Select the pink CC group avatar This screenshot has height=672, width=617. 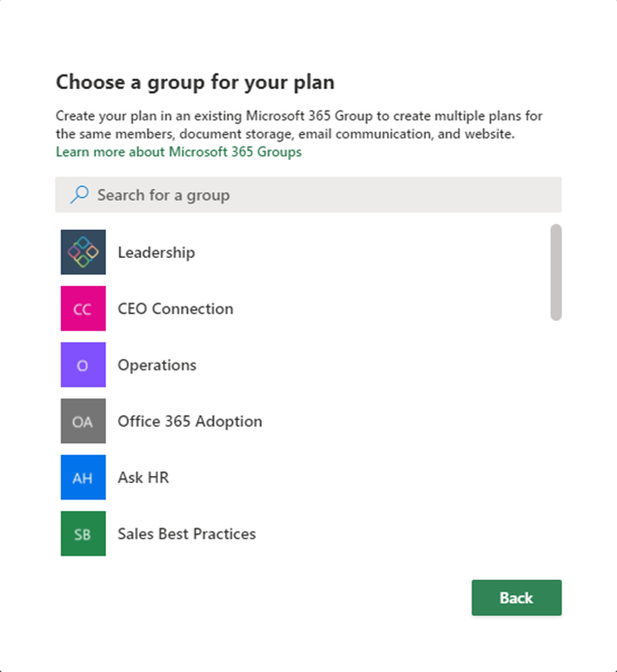coord(83,308)
